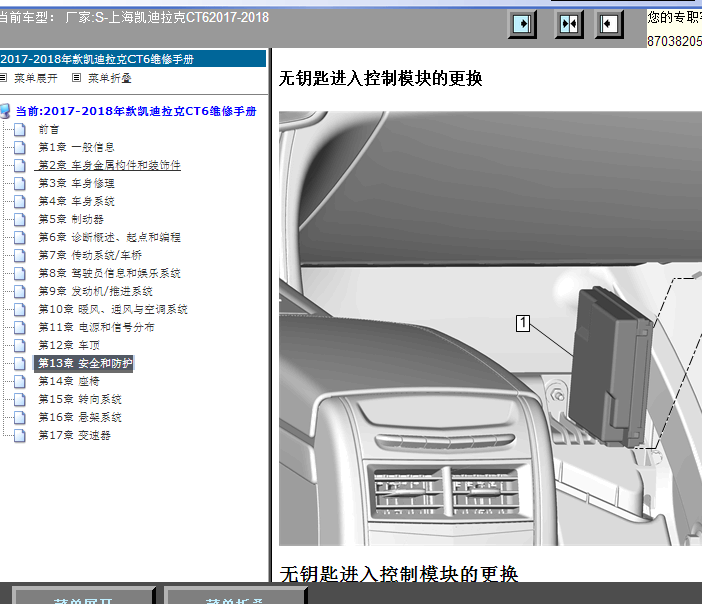Click page icon beside 第5章 制动器

click(19, 219)
